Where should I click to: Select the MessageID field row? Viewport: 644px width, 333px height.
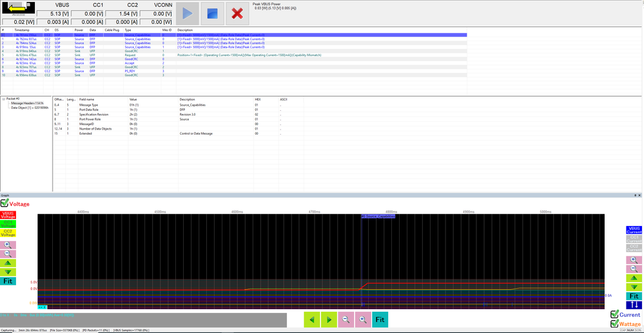click(179, 124)
